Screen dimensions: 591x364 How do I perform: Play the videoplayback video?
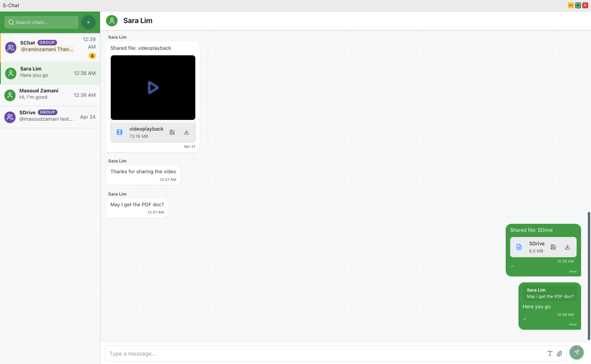coord(153,88)
